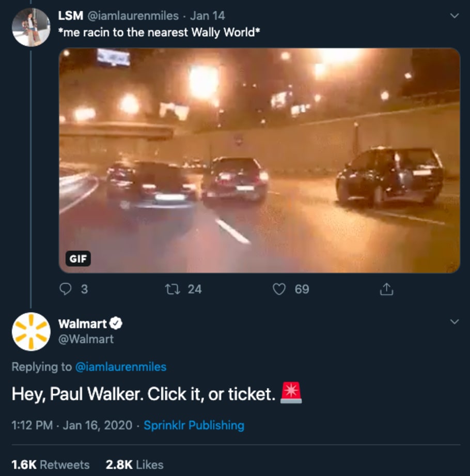470x476 pixels.
Task: Click the 1:12 PM Jan 16, 2020 timestamp
Action: (x=70, y=425)
